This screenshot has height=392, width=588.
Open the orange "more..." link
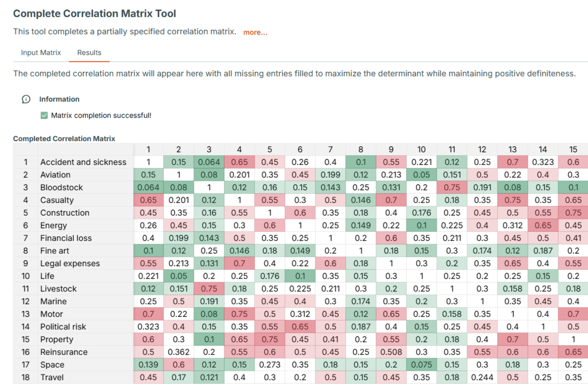pos(255,32)
